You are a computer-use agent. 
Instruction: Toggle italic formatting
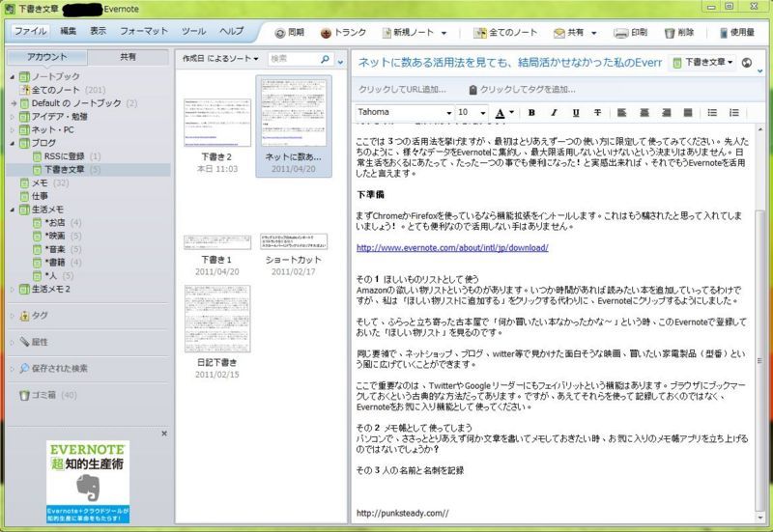pos(554,113)
